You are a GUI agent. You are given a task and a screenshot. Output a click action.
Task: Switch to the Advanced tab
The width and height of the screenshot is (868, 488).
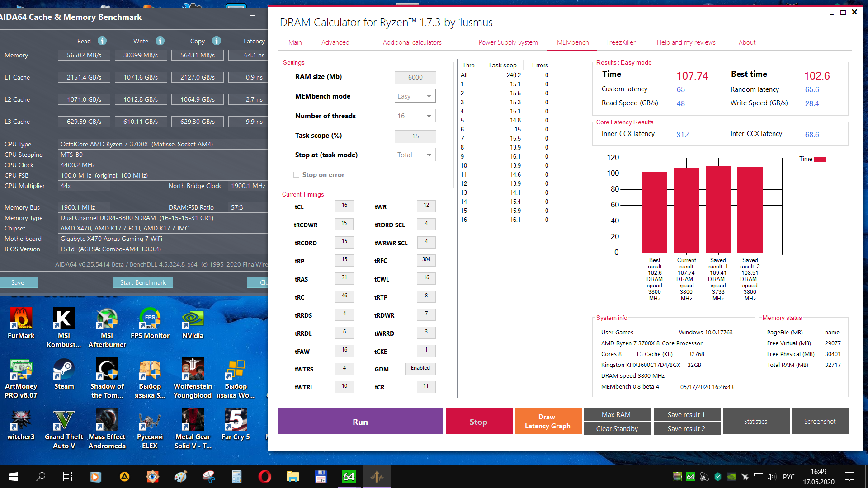[x=335, y=42]
